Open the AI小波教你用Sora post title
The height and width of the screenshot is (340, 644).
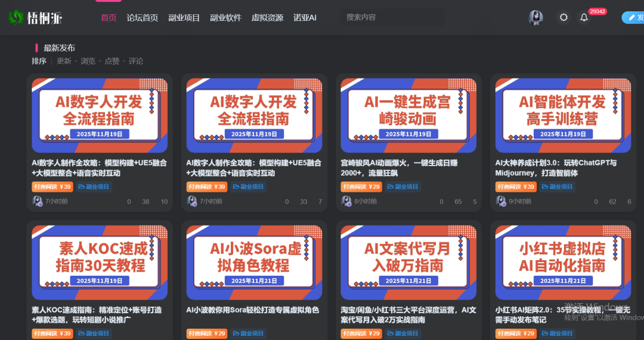pyautogui.click(x=253, y=310)
